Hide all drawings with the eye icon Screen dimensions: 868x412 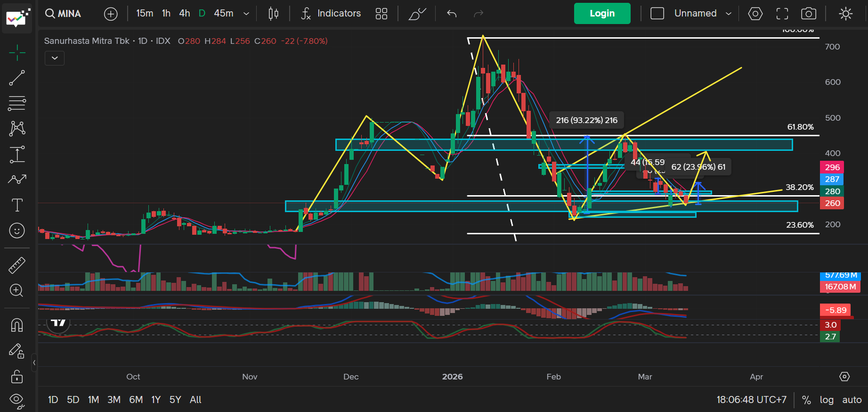tap(17, 400)
